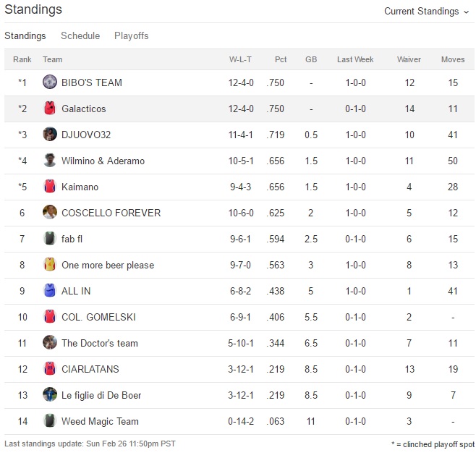Switch to the Schedule tab
This screenshot has width=476, height=458.
click(80, 35)
